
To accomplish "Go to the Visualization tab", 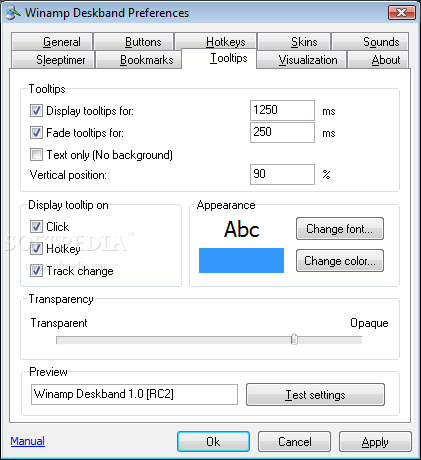I will (301, 60).
